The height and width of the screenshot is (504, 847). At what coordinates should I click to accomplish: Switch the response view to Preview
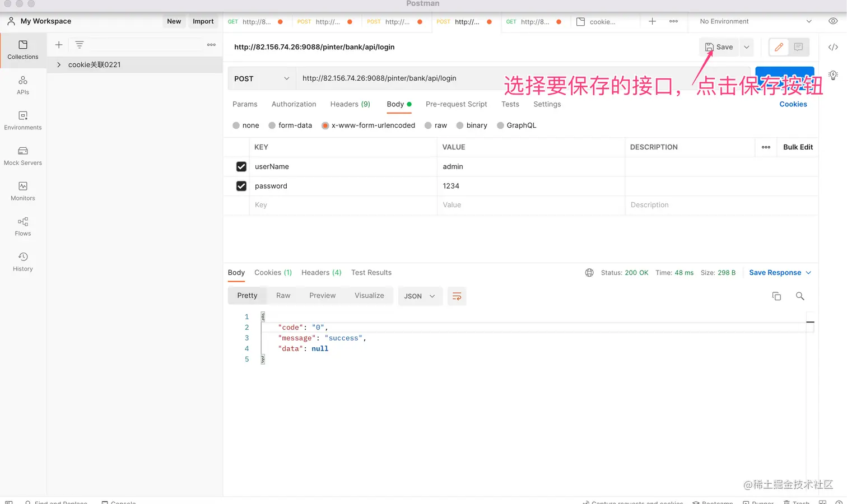tap(323, 296)
